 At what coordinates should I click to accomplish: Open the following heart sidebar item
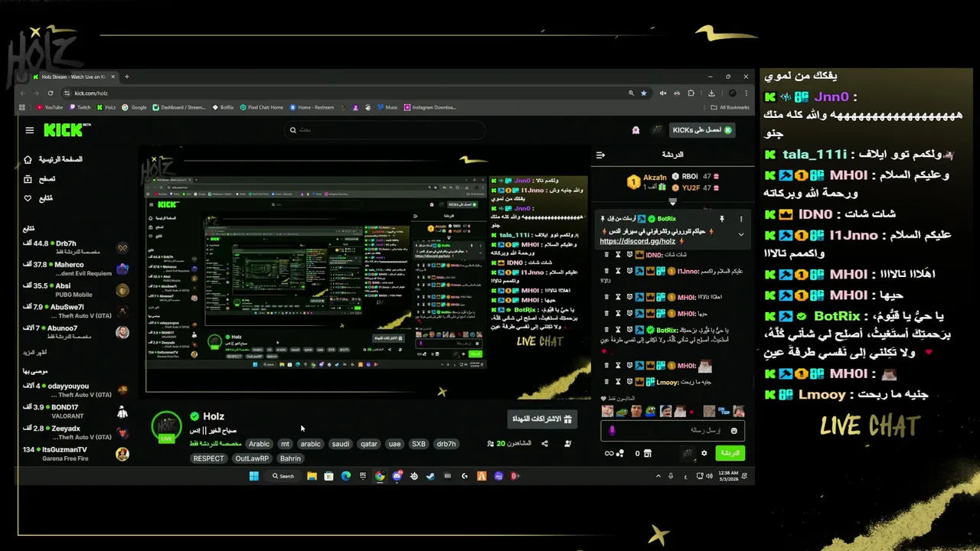point(39,198)
